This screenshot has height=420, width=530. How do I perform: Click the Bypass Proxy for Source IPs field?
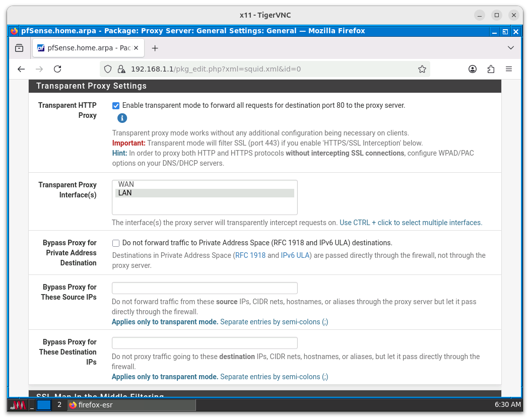pos(205,288)
